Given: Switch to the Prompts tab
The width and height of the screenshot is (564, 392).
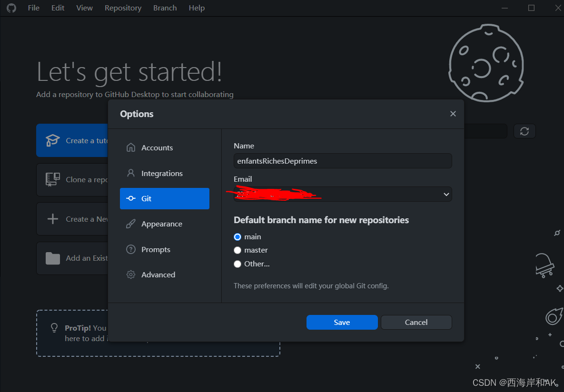Looking at the screenshot, I should pyautogui.click(x=164, y=250).
